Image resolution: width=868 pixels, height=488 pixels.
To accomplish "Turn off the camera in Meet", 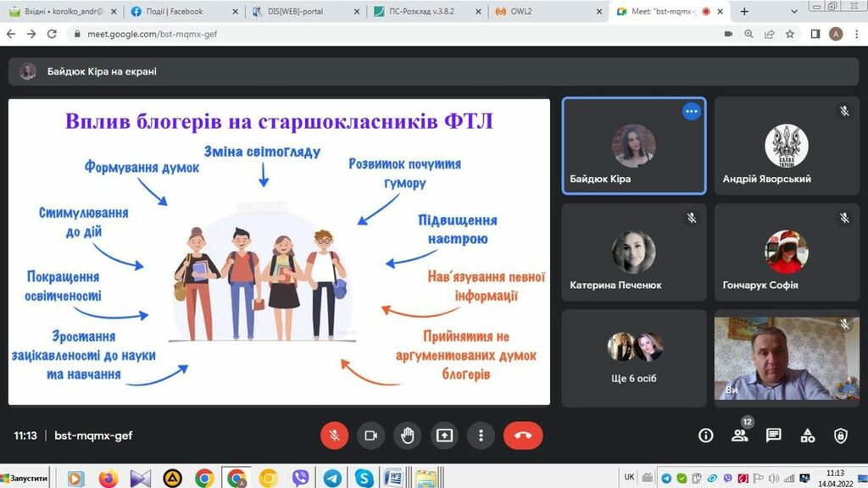I will 370,435.
